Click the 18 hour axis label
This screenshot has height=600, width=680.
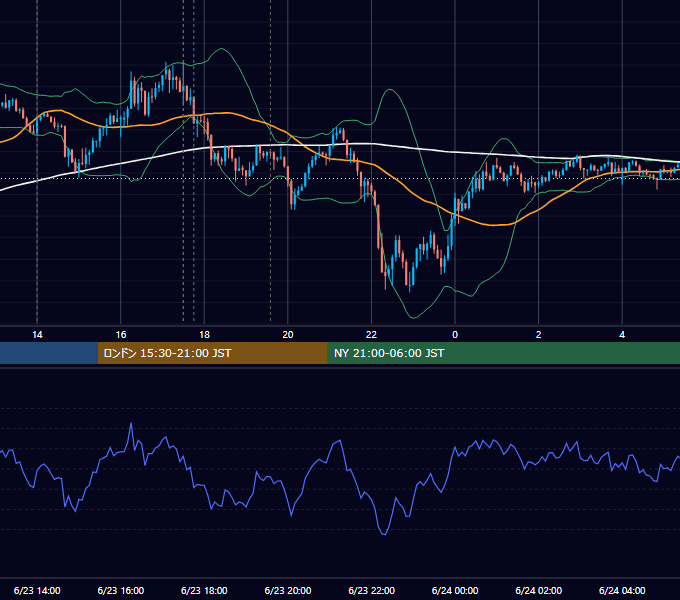tap(204, 335)
